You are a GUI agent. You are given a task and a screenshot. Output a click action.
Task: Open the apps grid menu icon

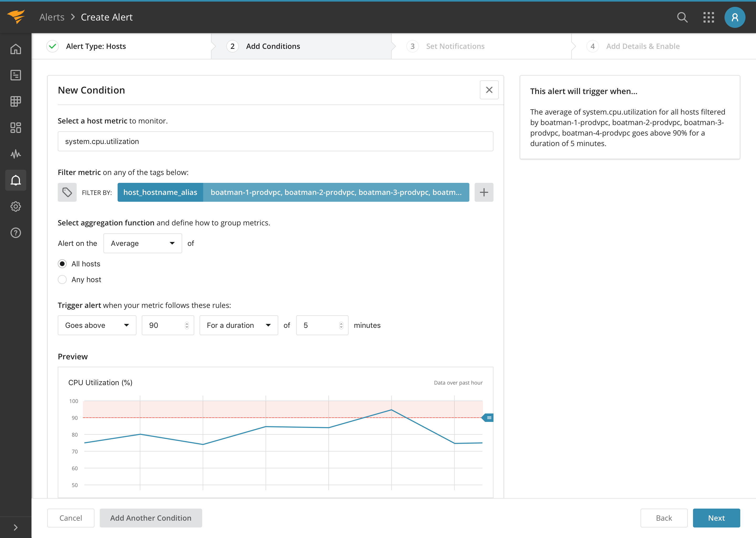[708, 17]
